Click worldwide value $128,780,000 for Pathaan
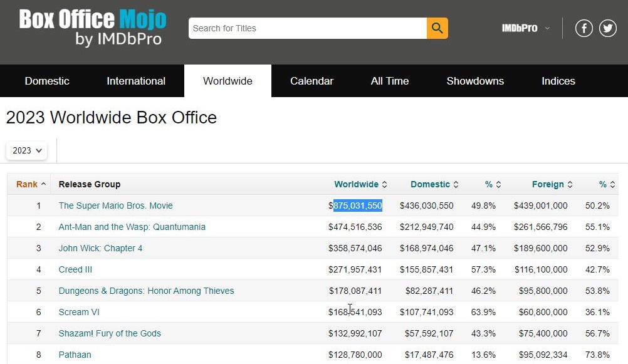Image resolution: width=628 pixels, height=364 pixels. click(x=355, y=355)
